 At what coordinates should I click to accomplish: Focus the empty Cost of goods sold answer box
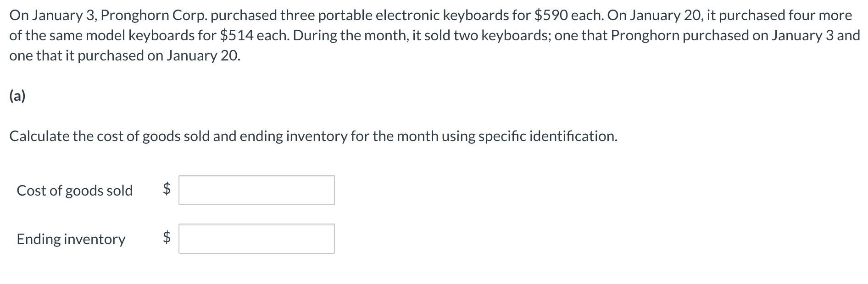[x=257, y=190]
